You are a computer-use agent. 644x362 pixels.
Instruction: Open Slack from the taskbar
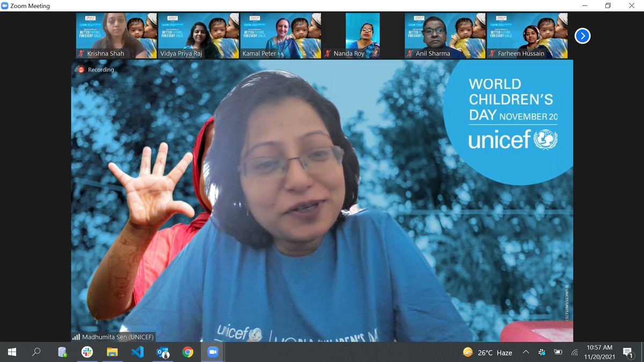(x=87, y=352)
